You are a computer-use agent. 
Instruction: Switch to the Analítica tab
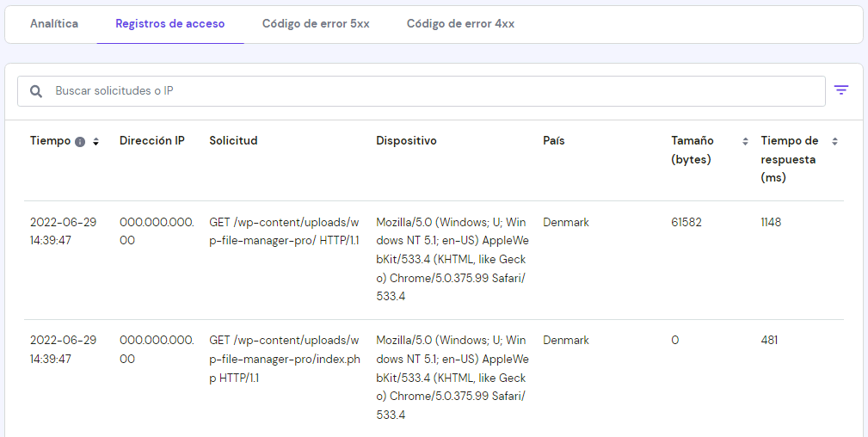coord(54,24)
